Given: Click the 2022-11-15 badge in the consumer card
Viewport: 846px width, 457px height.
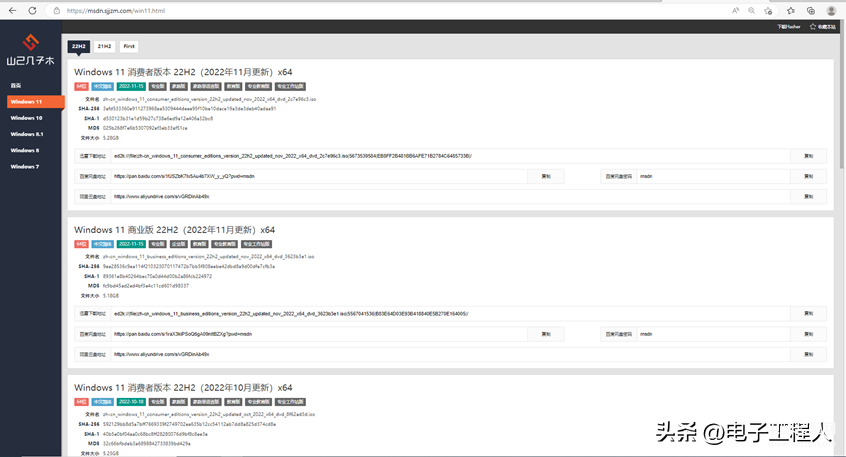Looking at the screenshot, I should tap(131, 86).
